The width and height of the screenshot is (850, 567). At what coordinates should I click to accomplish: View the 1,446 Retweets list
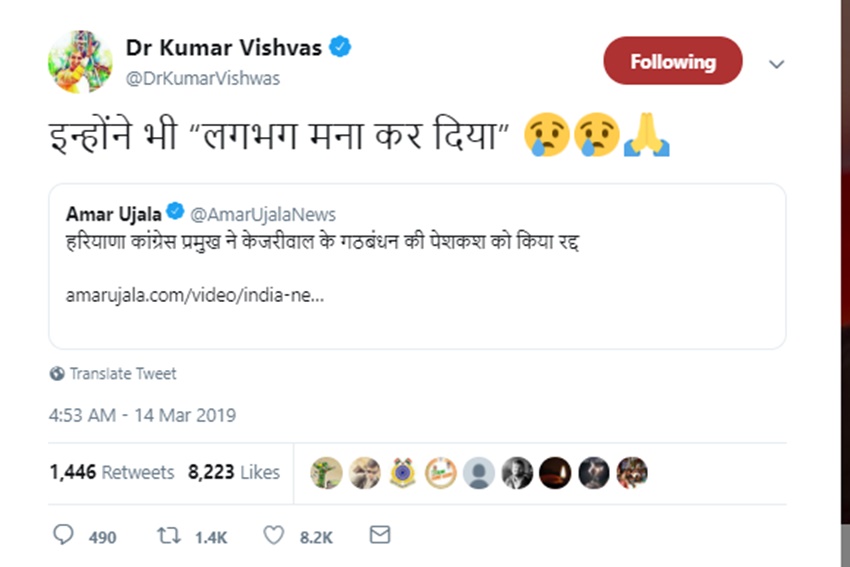click(111, 472)
